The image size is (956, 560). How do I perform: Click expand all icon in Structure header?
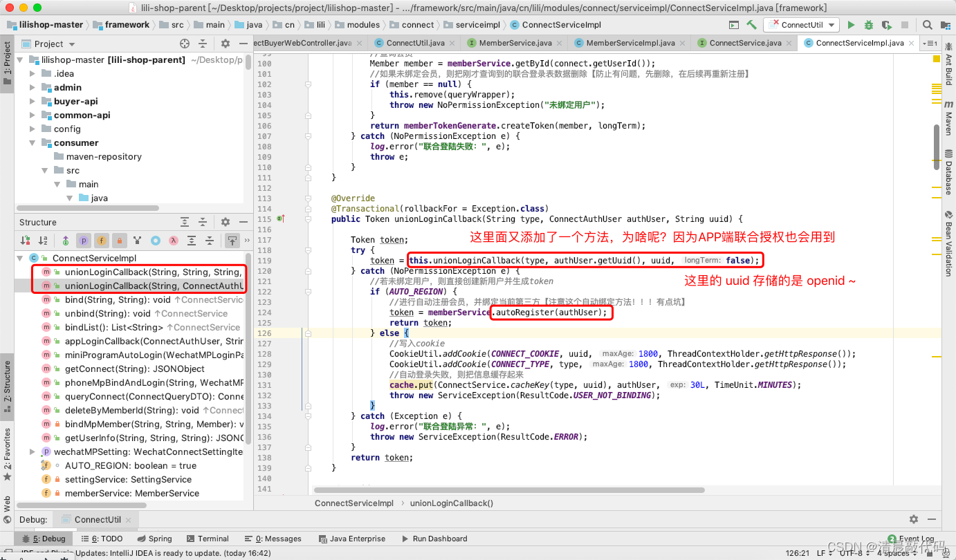[185, 222]
